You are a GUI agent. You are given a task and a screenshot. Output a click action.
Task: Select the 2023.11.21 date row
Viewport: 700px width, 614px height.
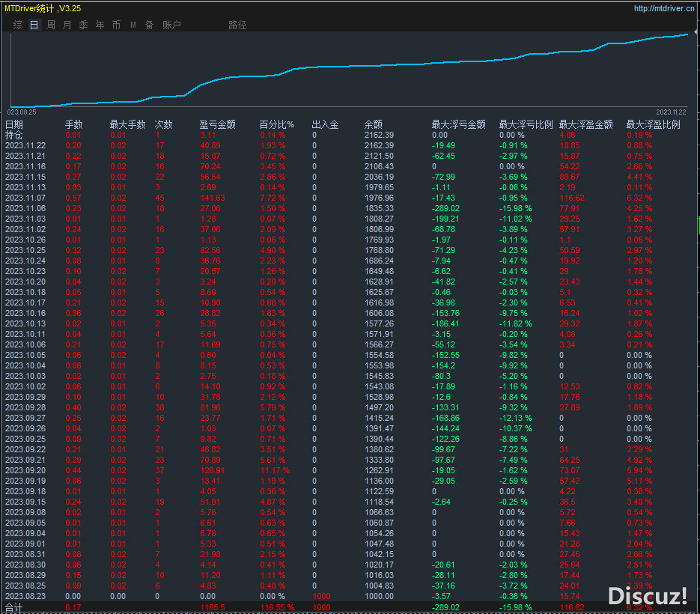25,156
